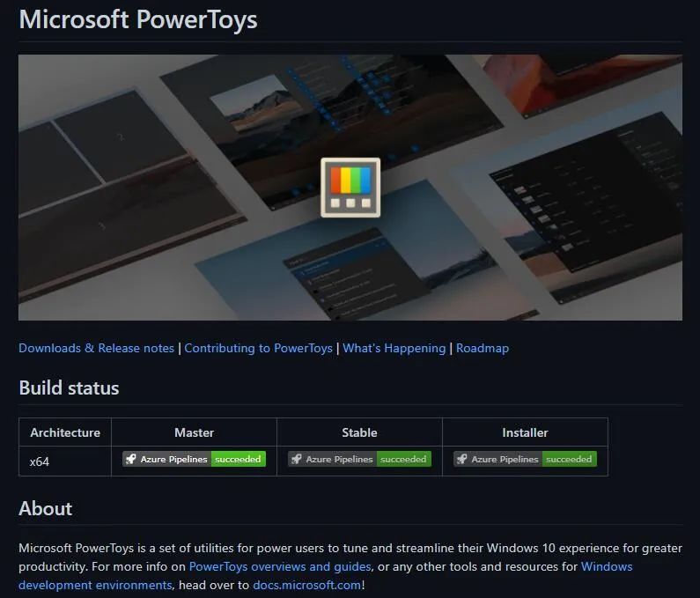Click the Microsoft PowerToys page heading
The height and width of the screenshot is (598, 700).
coord(138,19)
